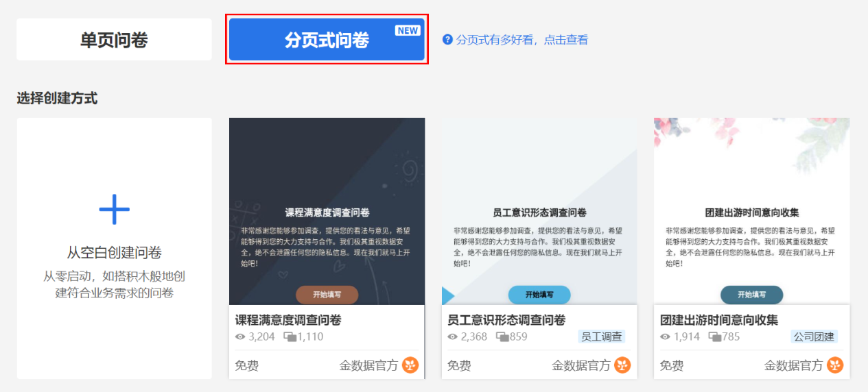
Task: Click the question mark help icon
Action: pyautogui.click(x=448, y=40)
